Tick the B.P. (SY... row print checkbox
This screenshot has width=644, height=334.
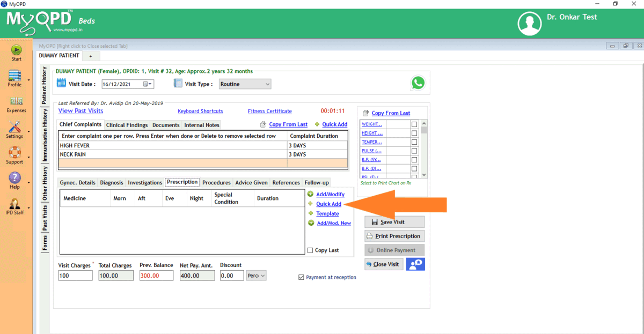click(x=414, y=160)
